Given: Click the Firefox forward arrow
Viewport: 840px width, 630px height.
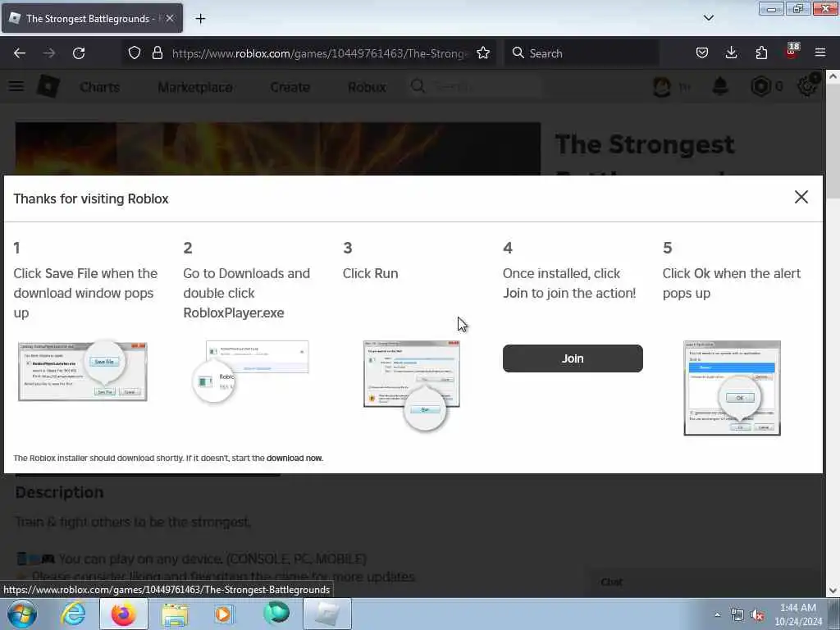Looking at the screenshot, I should point(48,53).
